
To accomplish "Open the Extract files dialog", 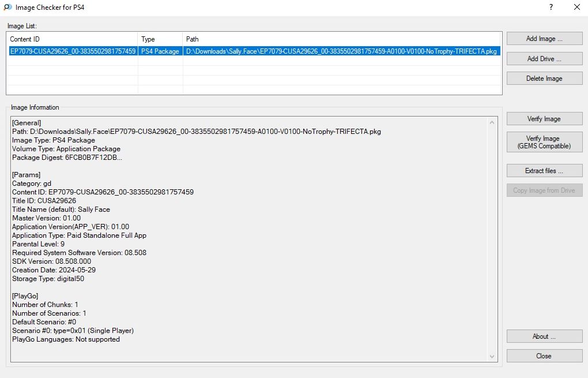I will pyautogui.click(x=544, y=171).
